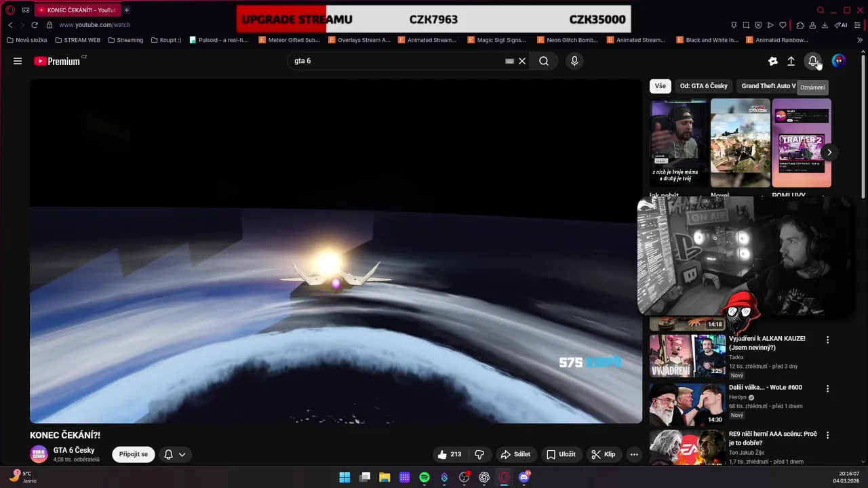This screenshot has height=488, width=868.
Task: Run the search with magnifier button
Action: (x=544, y=61)
